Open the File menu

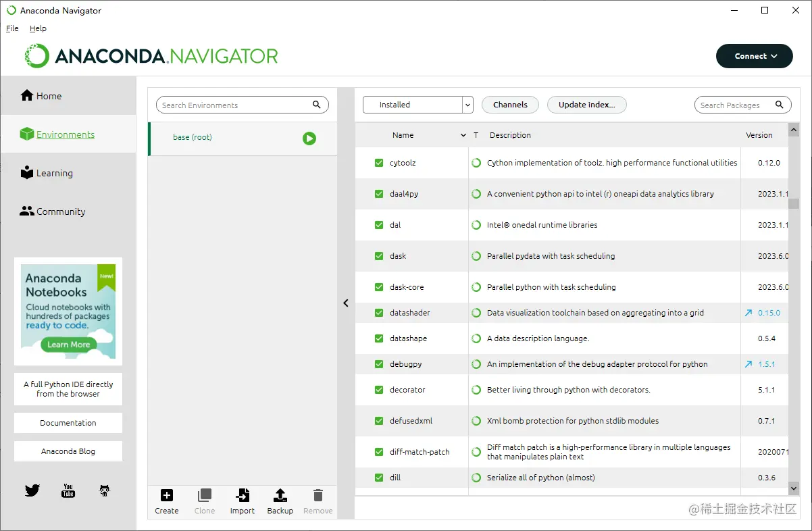coord(12,28)
